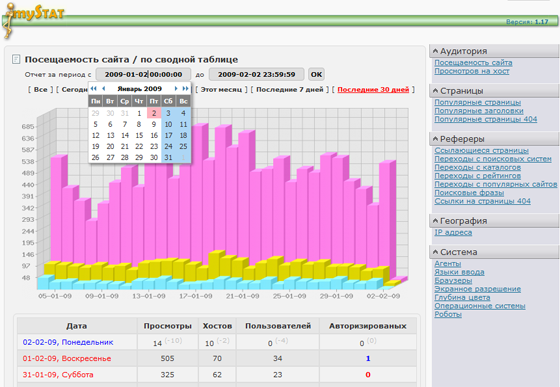This screenshot has width=560, height=387.
Task: Go to previous month in calendar
Action: pyautogui.click(x=104, y=89)
